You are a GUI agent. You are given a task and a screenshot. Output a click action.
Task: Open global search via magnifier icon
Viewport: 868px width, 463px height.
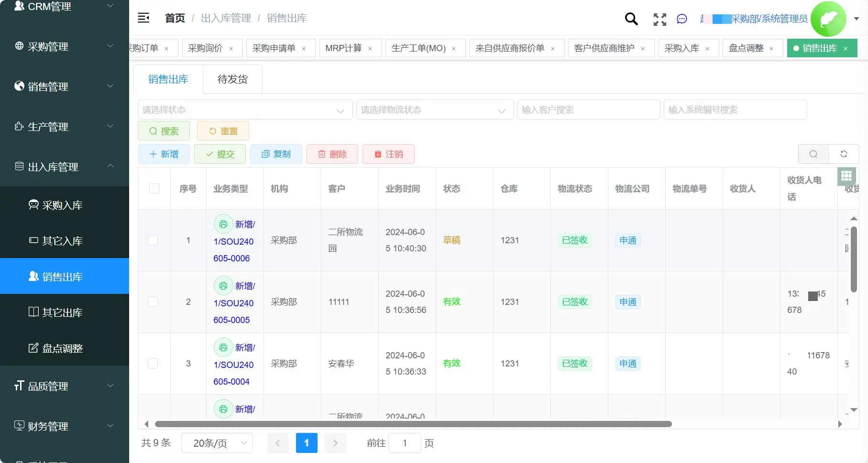(631, 19)
